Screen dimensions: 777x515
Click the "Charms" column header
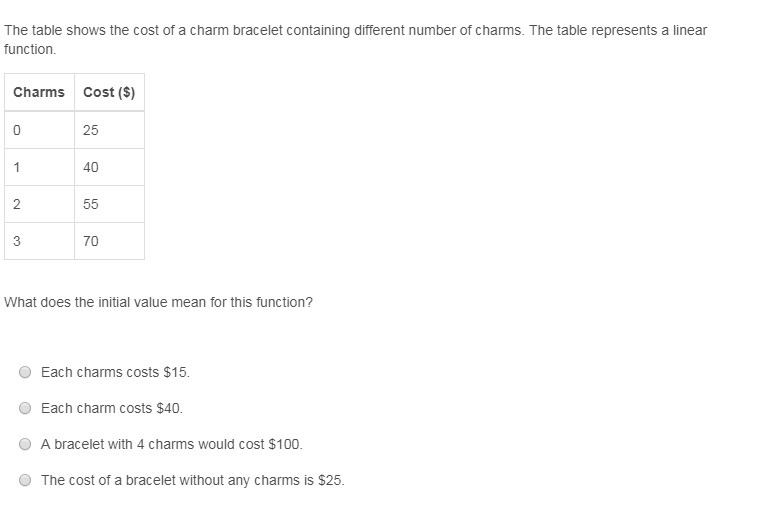point(39,92)
